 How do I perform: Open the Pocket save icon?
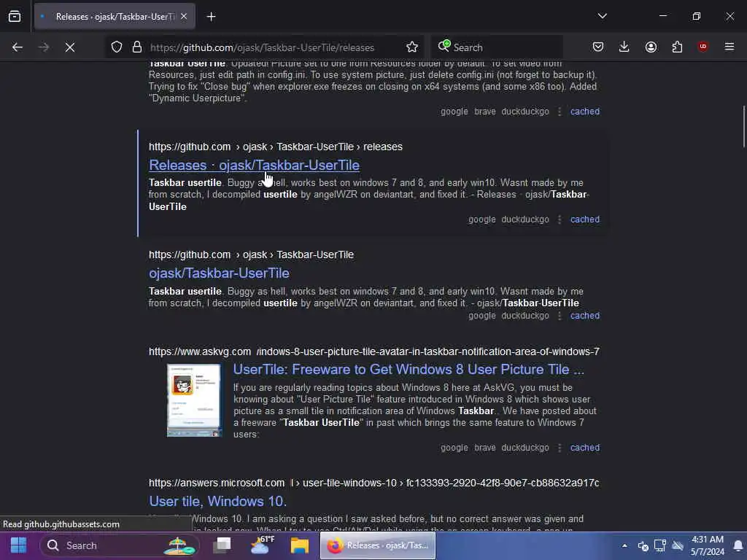(598, 47)
